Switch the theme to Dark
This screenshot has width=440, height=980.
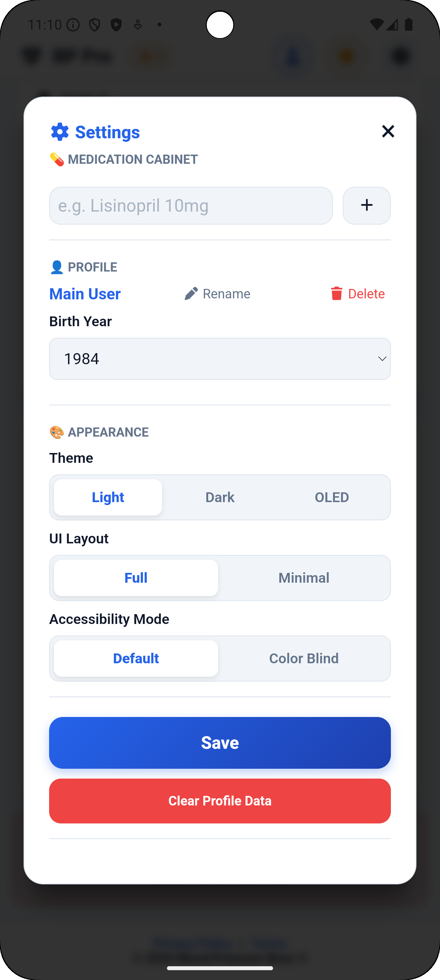click(x=220, y=497)
